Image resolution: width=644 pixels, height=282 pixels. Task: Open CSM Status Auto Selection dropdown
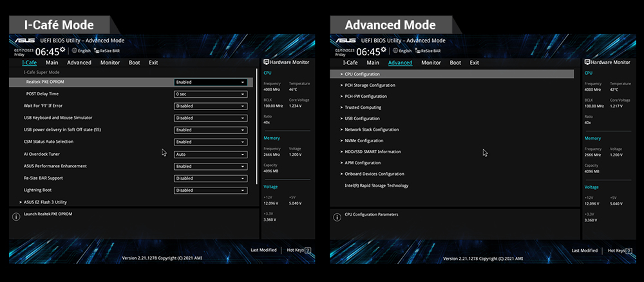[211, 142]
